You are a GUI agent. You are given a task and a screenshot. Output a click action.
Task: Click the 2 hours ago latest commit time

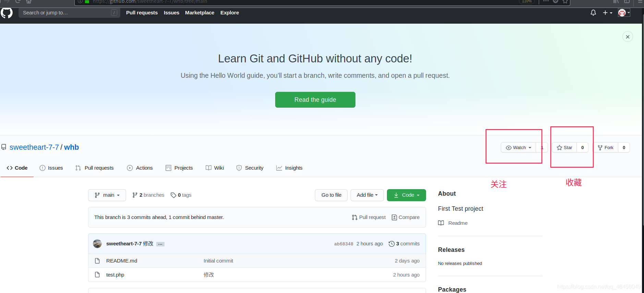[x=369, y=244]
